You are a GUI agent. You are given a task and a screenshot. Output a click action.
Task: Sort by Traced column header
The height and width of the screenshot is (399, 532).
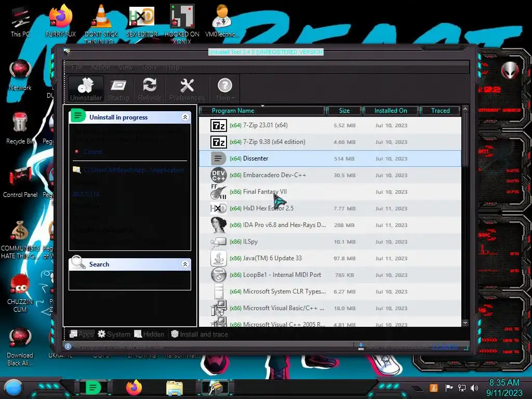point(441,111)
